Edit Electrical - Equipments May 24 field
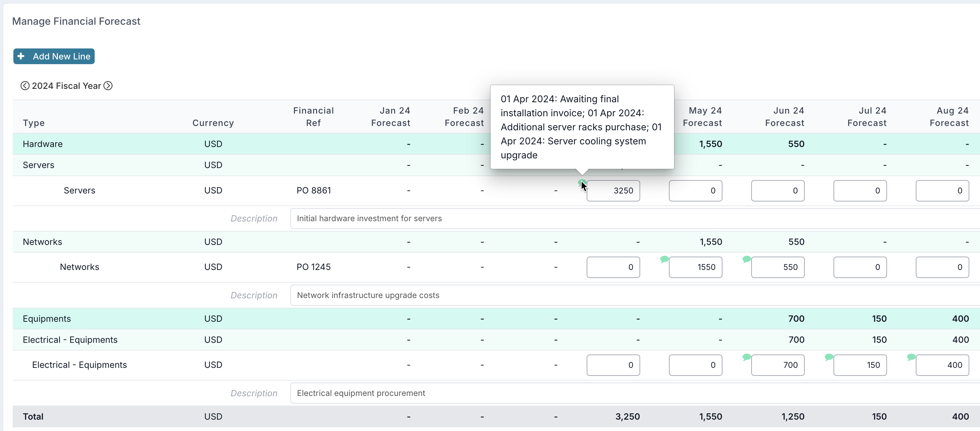Image resolution: width=980 pixels, height=431 pixels. pyautogui.click(x=695, y=365)
